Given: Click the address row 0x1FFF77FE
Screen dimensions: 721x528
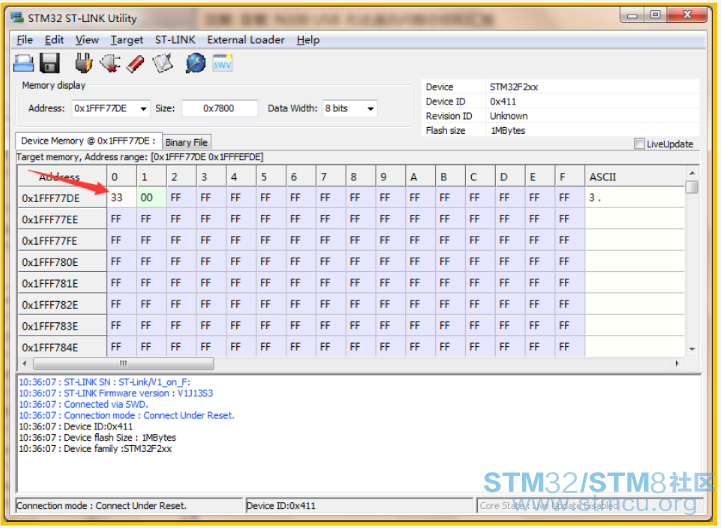Looking at the screenshot, I should click(x=63, y=241).
